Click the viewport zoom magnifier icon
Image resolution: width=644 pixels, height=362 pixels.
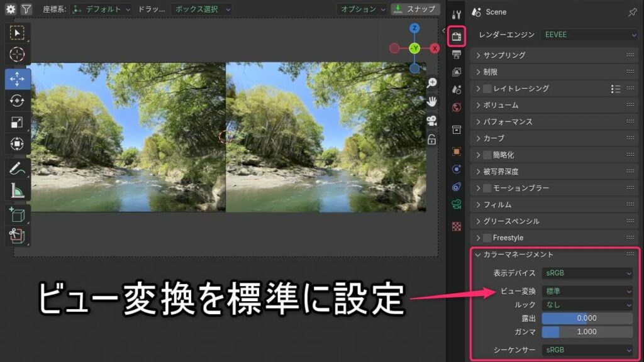click(431, 83)
